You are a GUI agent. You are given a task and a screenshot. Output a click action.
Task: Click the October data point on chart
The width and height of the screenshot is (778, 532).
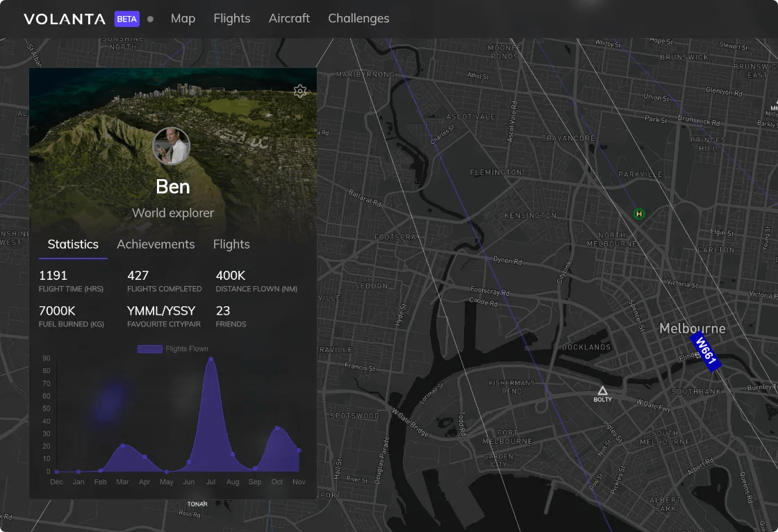pyautogui.click(x=277, y=428)
